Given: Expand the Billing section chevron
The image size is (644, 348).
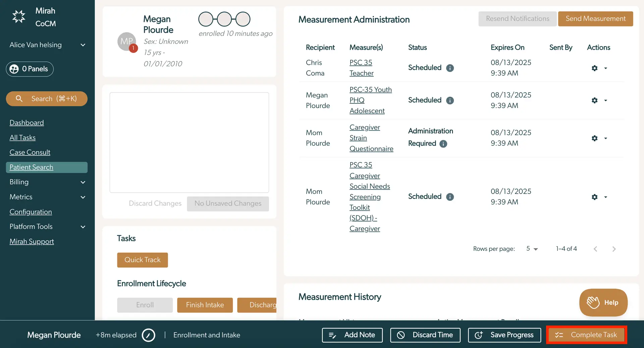Looking at the screenshot, I should point(83,182).
